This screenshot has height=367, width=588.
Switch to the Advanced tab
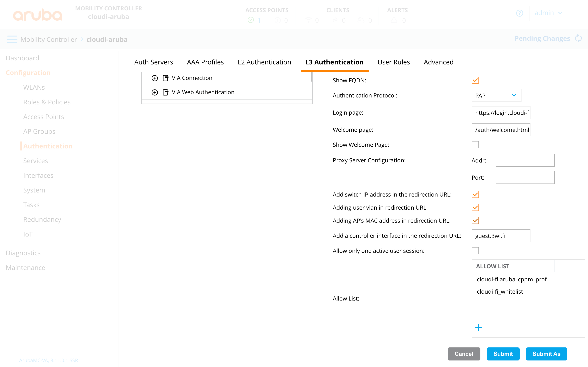pyautogui.click(x=438, y=62)
